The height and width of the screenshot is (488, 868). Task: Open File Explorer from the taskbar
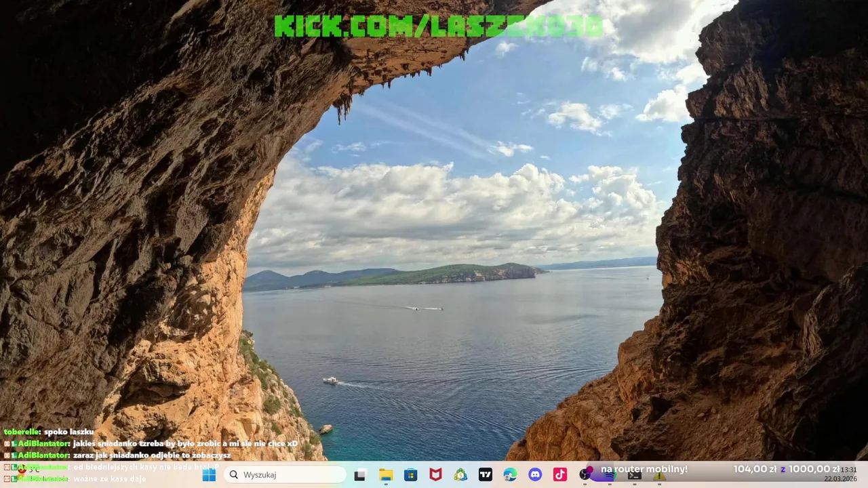tap(386, 475)
